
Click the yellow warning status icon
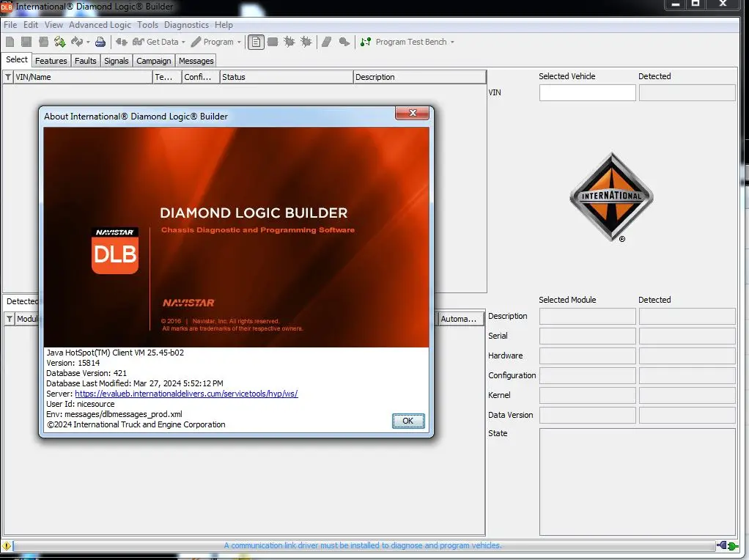click(6, 545)
